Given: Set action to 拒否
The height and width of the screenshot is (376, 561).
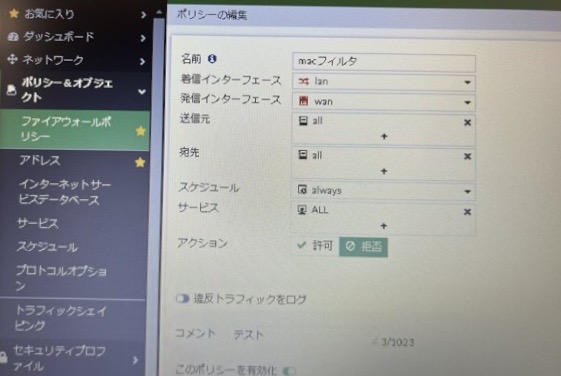Looking at the screenshot, I should pyautogui.click(x=364, y=247).
